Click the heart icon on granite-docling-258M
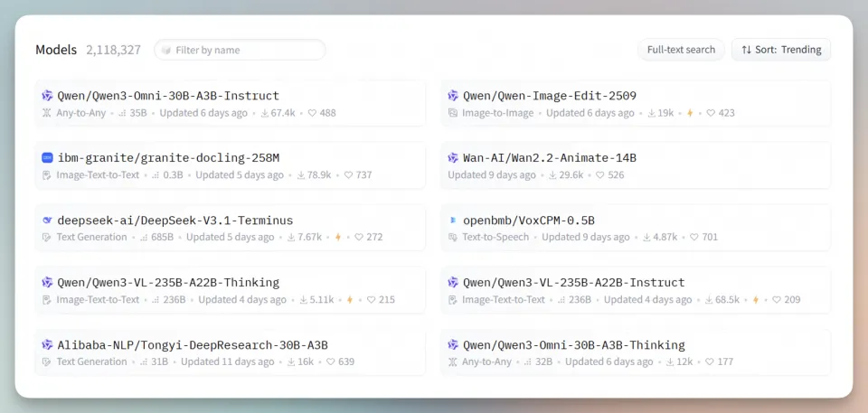Image resolution: width=868 pixels, height=413 pixels. coord(348,175)
